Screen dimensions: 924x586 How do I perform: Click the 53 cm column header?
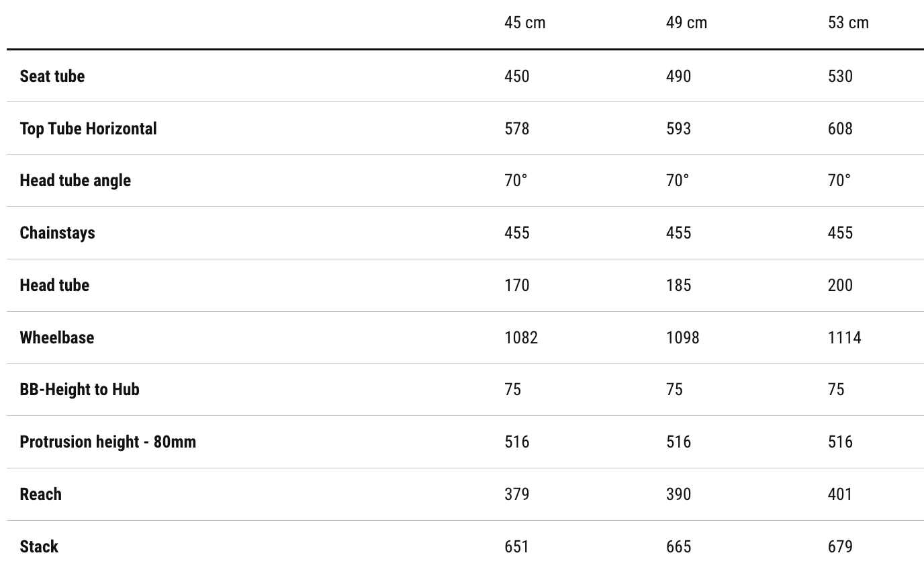(x=848, y=23)
